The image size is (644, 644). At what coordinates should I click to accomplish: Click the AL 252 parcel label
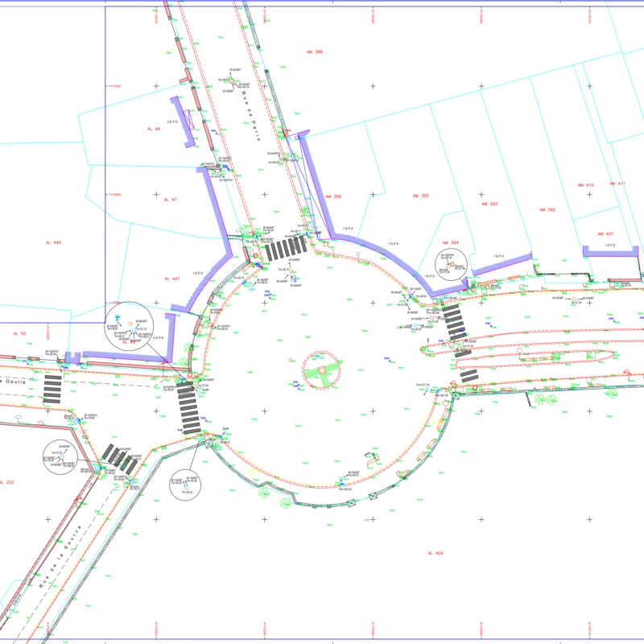tap(6, 482)
